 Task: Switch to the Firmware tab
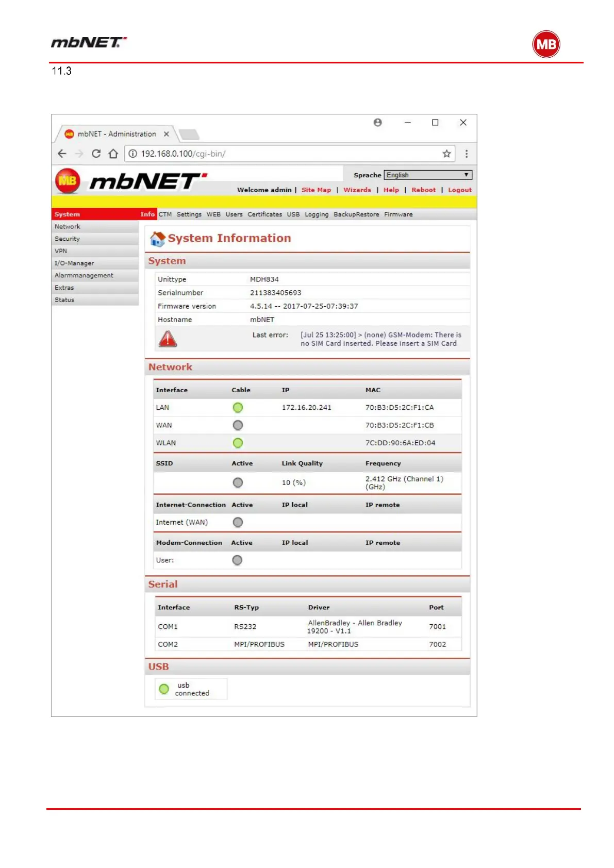(x=398, y=214)
